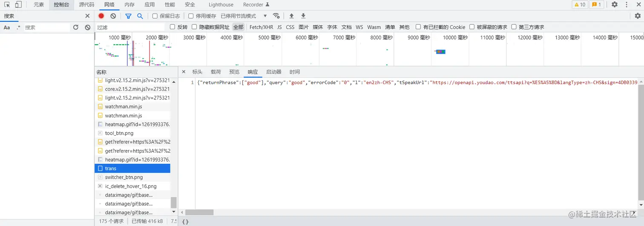
Task: Toggle match case Aa in search
Action: (x=7, y=27)
